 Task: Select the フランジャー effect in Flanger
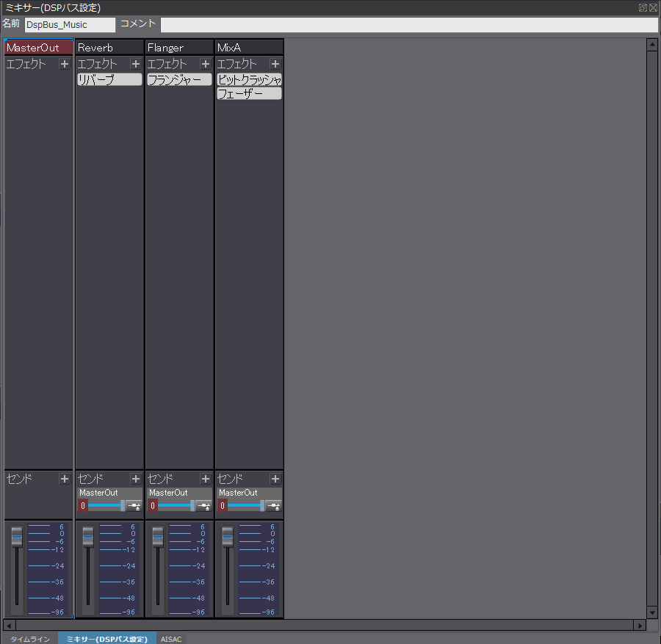point(179,79)
